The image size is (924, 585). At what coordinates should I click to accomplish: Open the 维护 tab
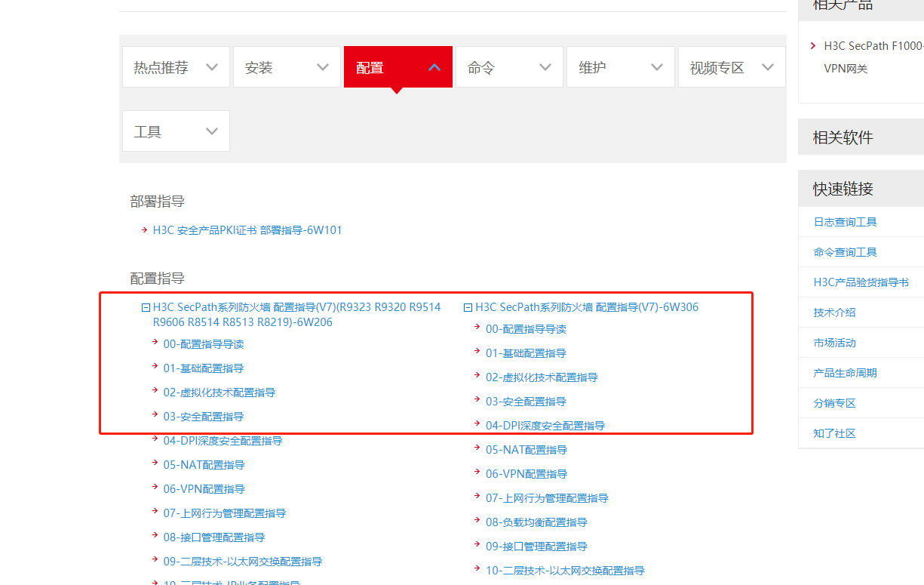pyautogui.click(x=621, y=67)
